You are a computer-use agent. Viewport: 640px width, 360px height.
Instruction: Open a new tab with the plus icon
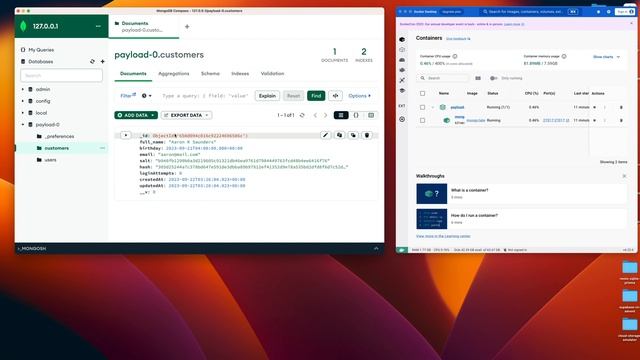pos(187,27)
